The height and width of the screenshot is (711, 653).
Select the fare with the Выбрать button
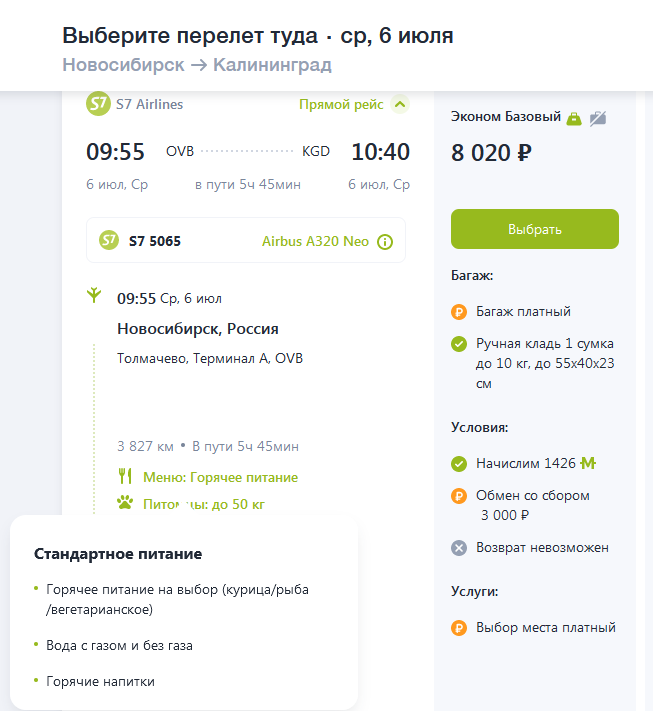coord(535,229)
